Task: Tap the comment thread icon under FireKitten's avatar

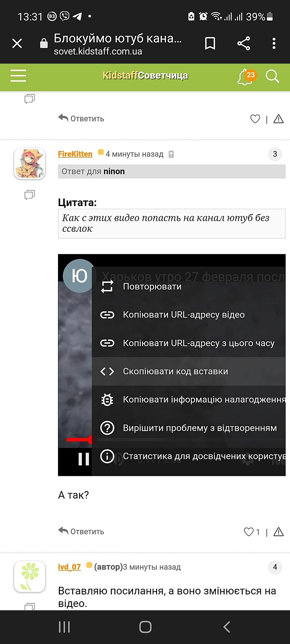Action: (x=29, y=195)
